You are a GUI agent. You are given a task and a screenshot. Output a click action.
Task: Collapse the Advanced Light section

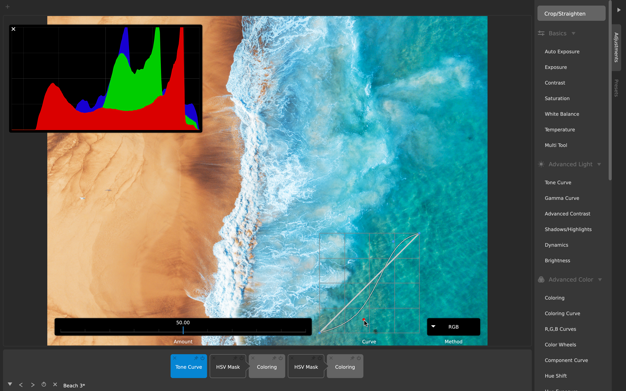click(599, 164)
